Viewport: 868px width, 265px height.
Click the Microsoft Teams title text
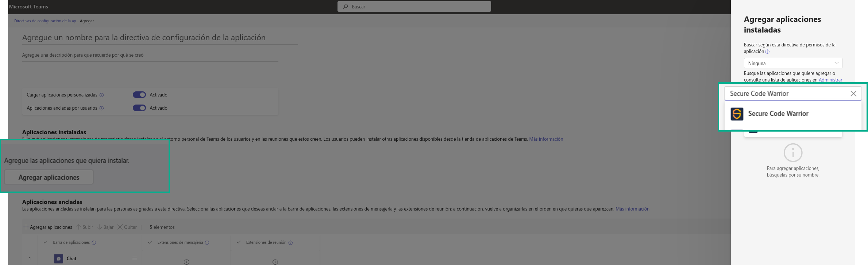(28, 7)
